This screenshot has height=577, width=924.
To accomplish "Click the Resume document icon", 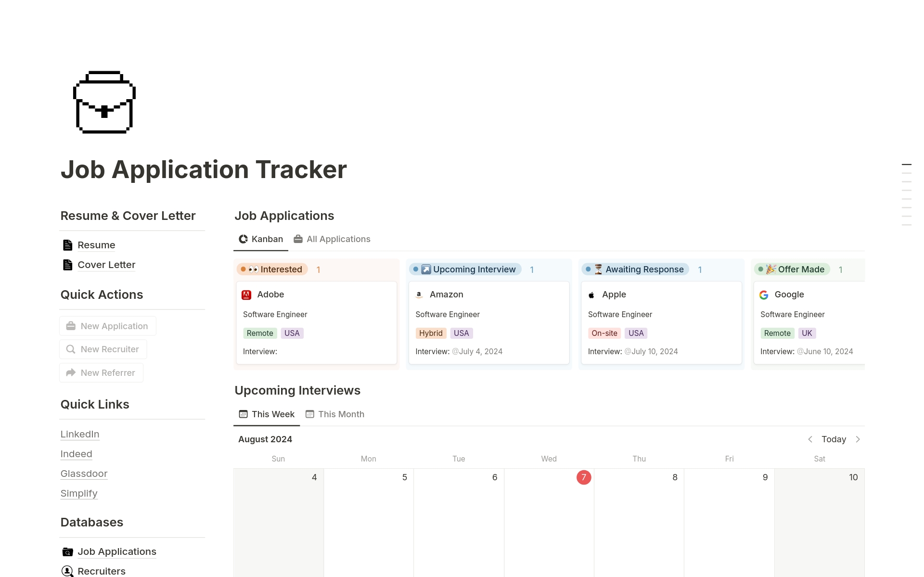I will pos(67,245).
